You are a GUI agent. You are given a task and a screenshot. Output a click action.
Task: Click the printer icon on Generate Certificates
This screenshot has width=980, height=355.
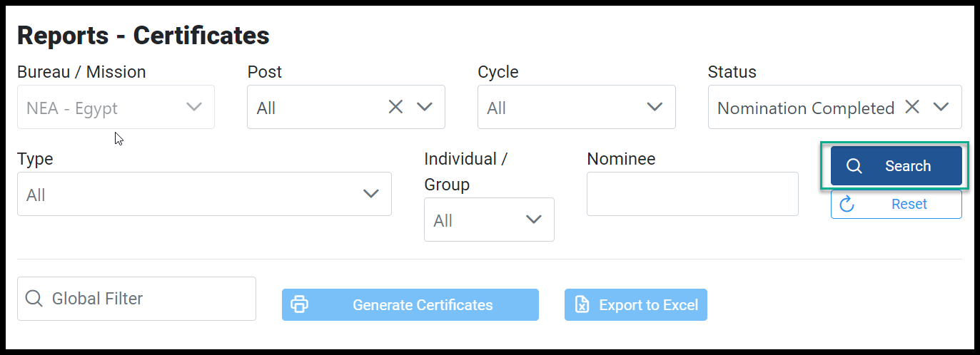click(300, 305)
